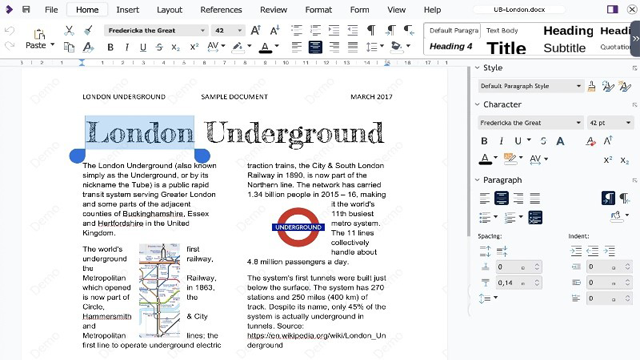Open the Review tab
This screenshot has width=640, height=360.
[x=273, y=10]
